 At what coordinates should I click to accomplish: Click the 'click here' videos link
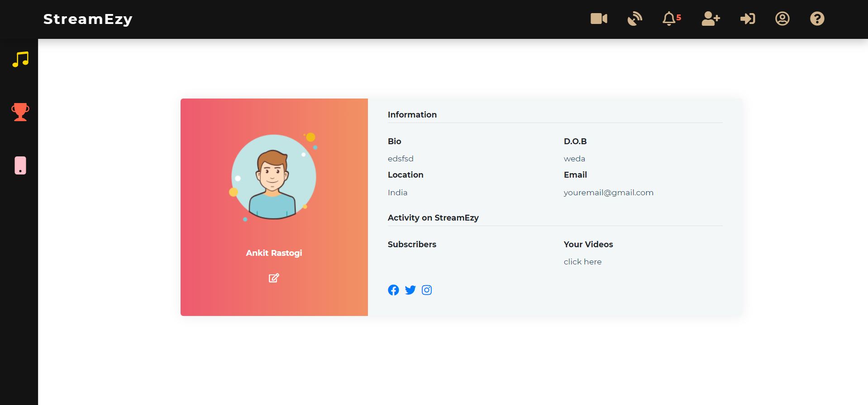pos(582,262)
